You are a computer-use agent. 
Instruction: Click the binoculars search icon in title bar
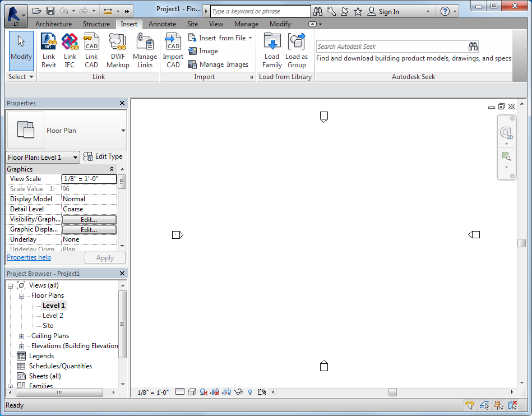pyautogui.click(x=318, y=12)
